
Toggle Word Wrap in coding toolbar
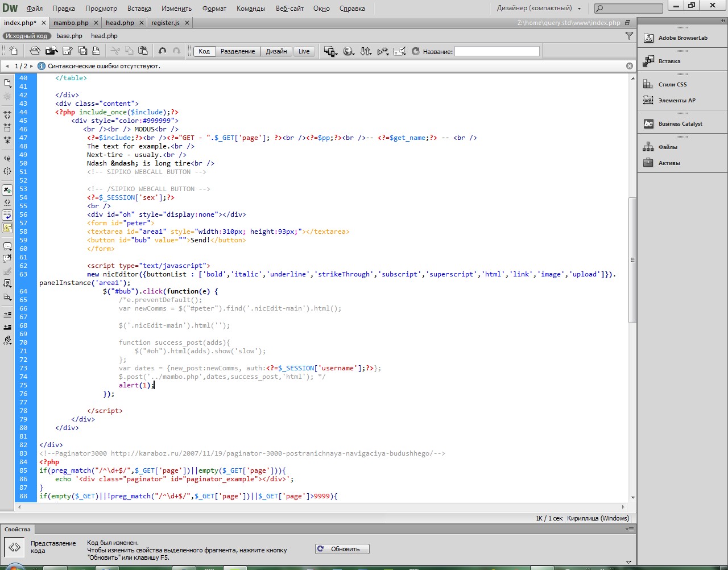click(x=7, y=215)
